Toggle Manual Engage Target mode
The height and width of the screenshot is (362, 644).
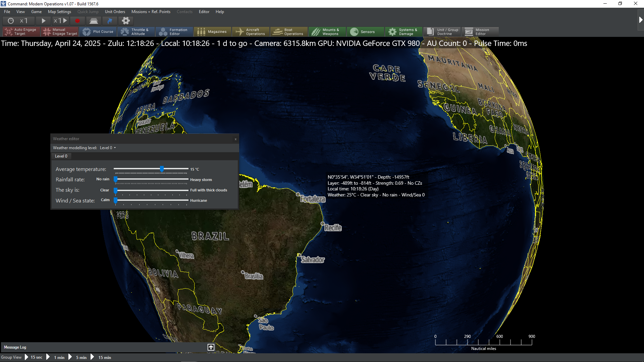coord(59,32)
